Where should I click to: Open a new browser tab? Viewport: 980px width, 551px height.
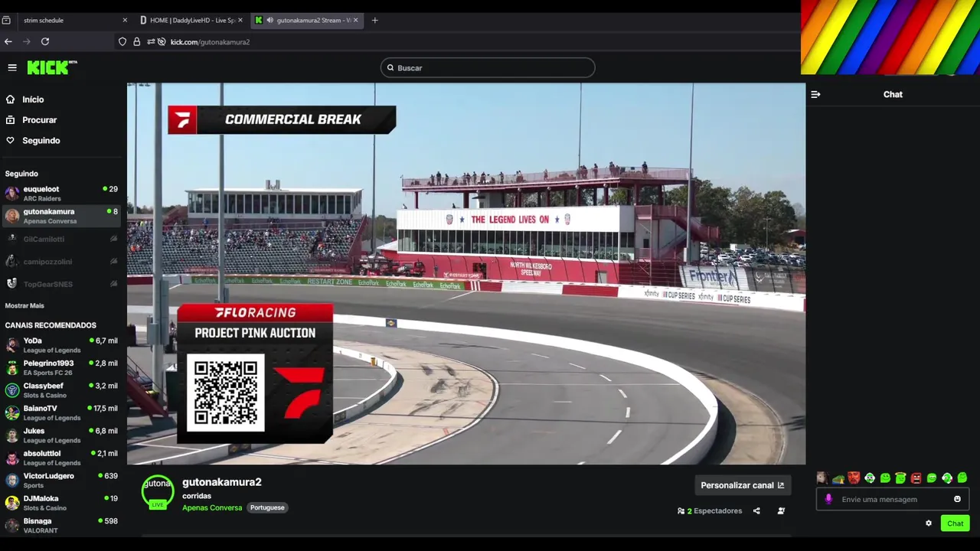coord(374,20)
